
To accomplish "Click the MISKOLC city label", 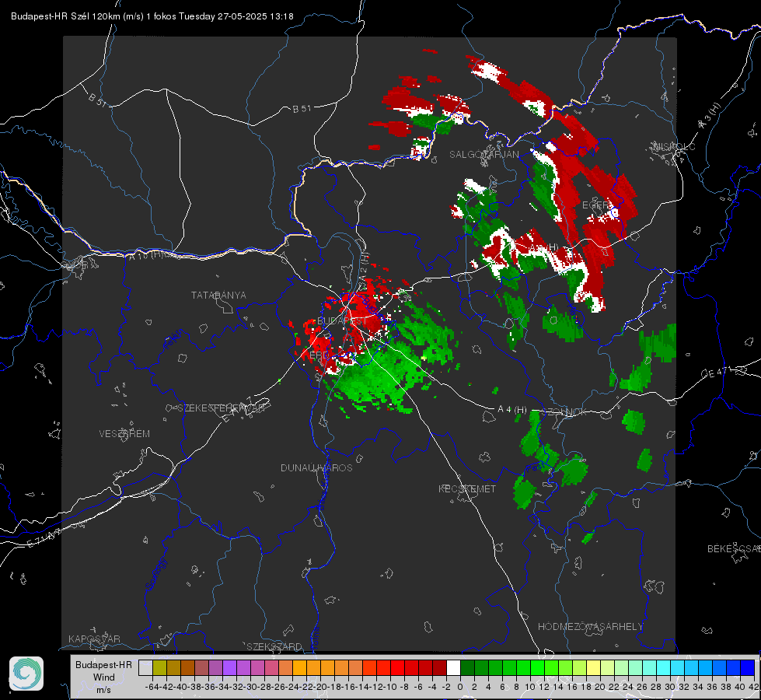I will 674,147.
